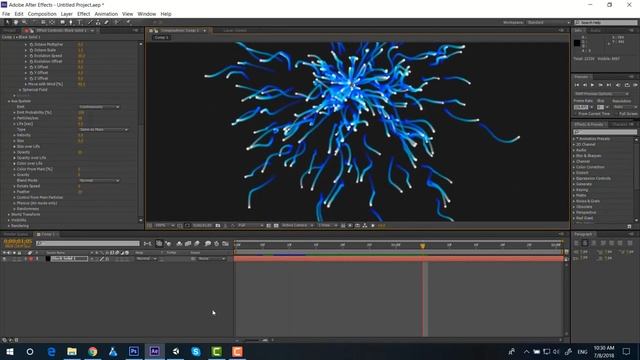Open the Aux System Type dropdown
The height and width of the screenshot is (360, 640).
[104, 129]
